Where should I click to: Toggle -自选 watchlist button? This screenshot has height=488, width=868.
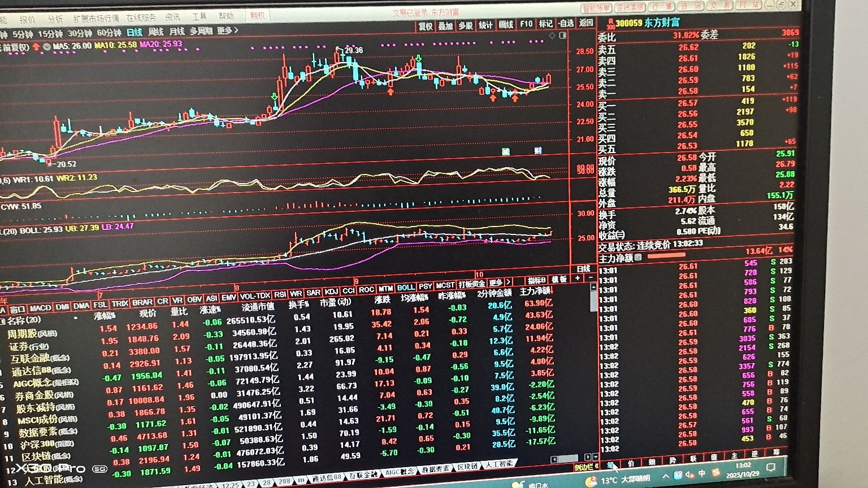(566, 23)
